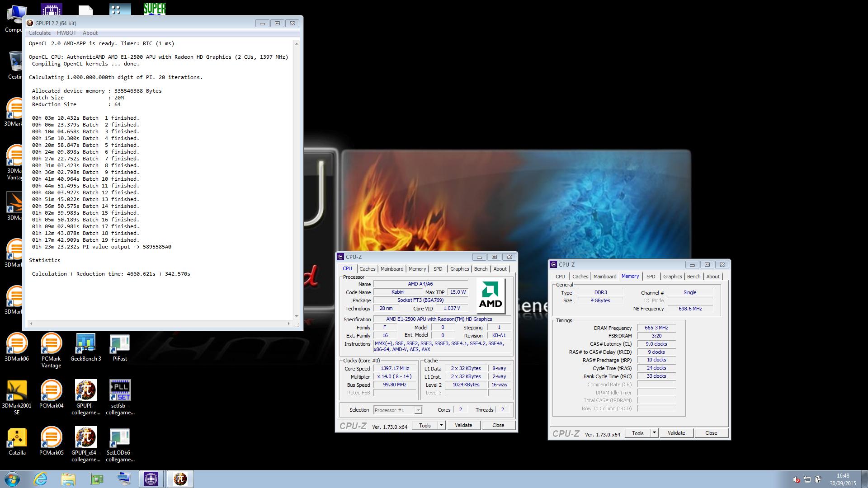This screenshot has width=868, height=488.
Task: Open the Recycle Bin (Cestino) icon
Action: click(x=14, y=64)
